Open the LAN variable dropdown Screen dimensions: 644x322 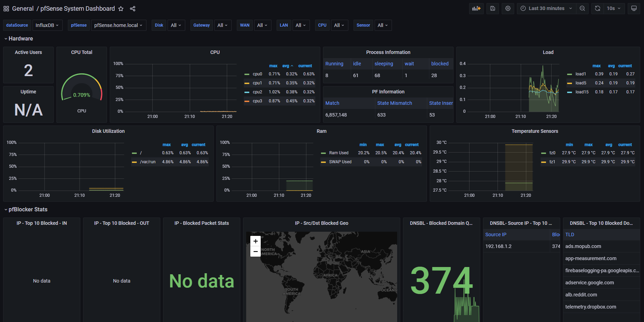(x=301, y=25)
